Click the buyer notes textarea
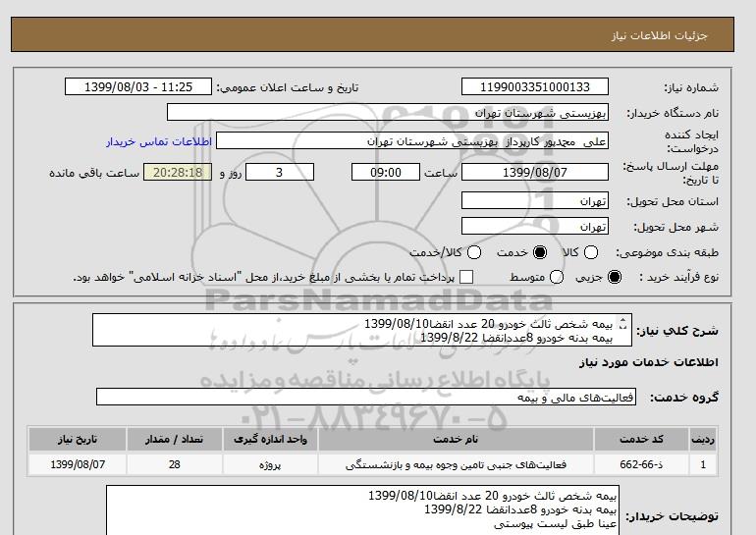This screenshot has width=756, height=535. (362, 510)
